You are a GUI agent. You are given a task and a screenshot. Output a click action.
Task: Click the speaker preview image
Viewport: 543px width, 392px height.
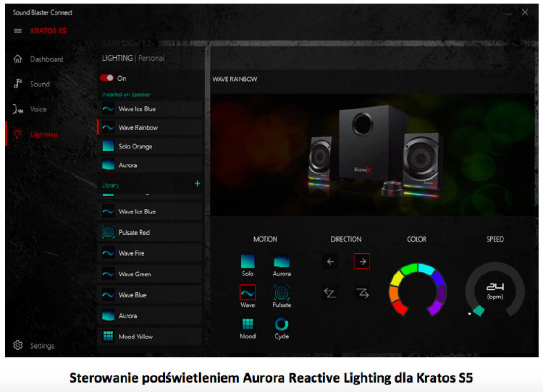tap(372, 155)
